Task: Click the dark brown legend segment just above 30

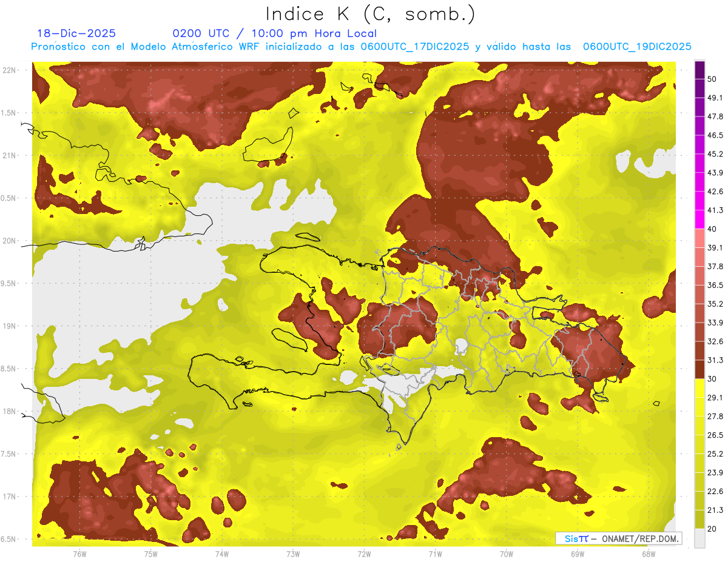Action: click(699, 370)
